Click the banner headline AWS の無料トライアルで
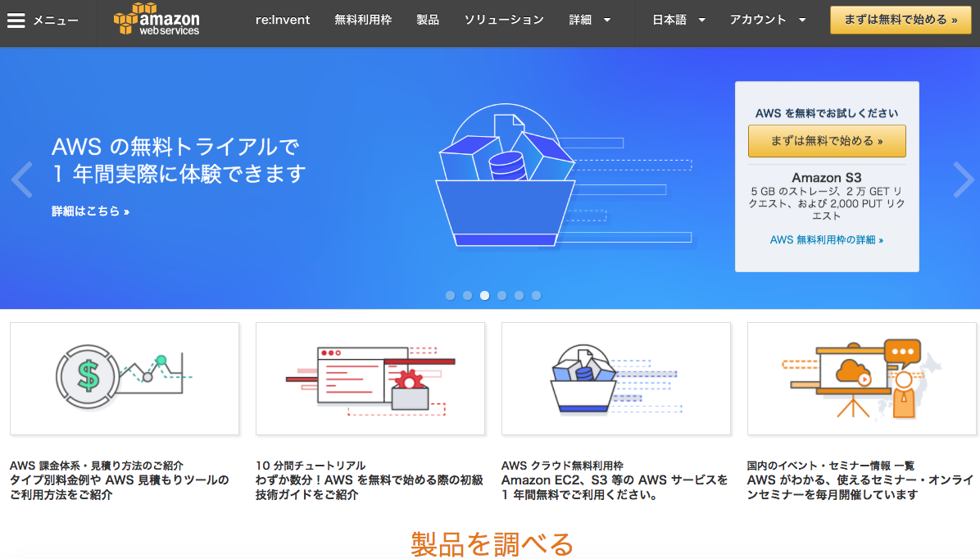 tap(175, 147)
